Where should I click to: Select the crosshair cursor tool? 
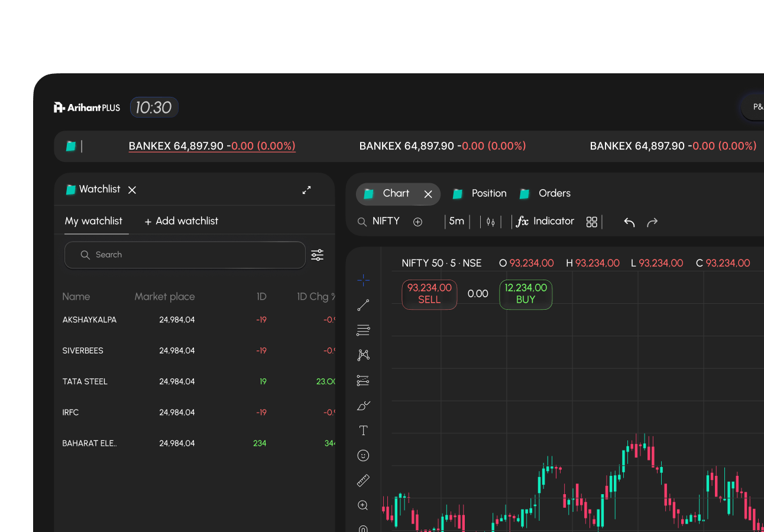(363, 280)
